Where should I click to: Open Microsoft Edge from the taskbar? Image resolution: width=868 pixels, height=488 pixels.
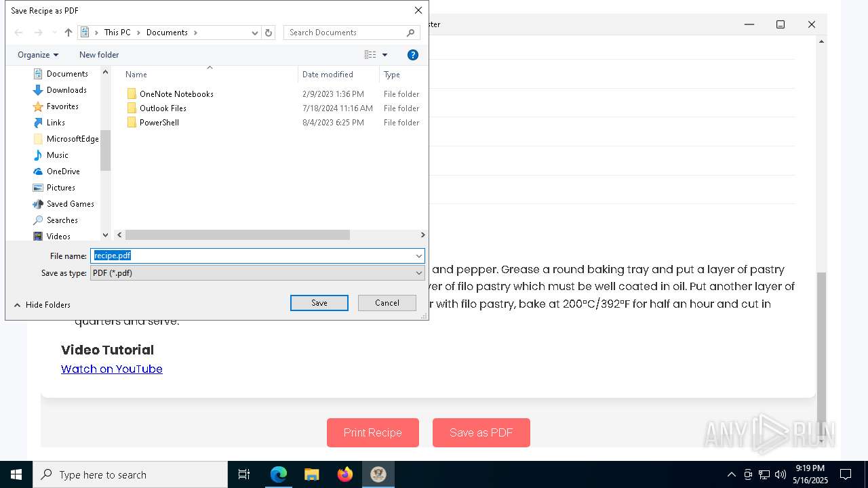click(279, 474)
